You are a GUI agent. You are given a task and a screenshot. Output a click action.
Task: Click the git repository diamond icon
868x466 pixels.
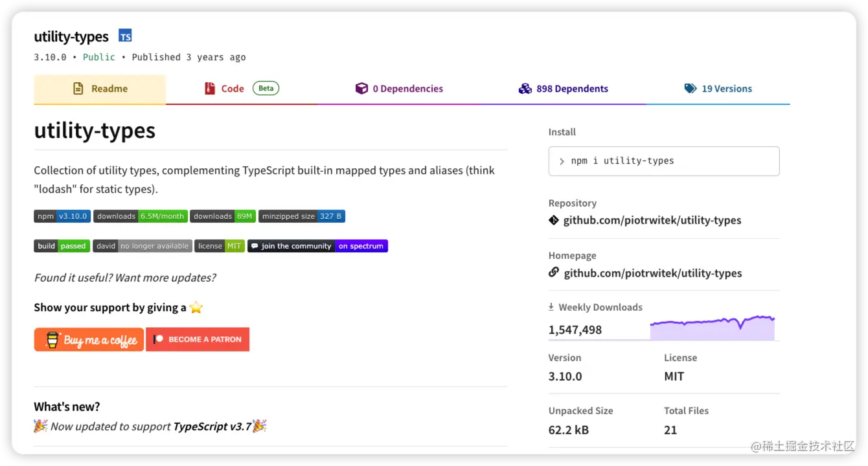click(x=554, y=220)
